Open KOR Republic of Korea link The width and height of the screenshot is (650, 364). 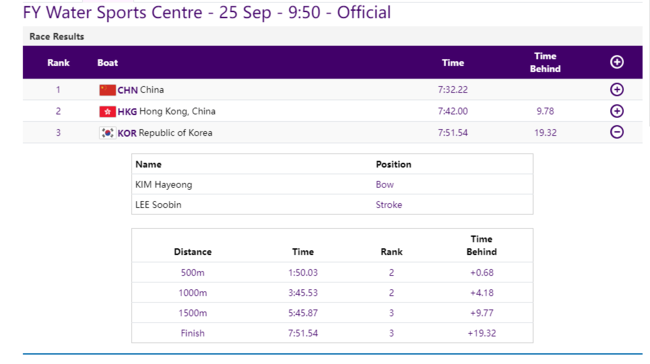pos(165,133)
